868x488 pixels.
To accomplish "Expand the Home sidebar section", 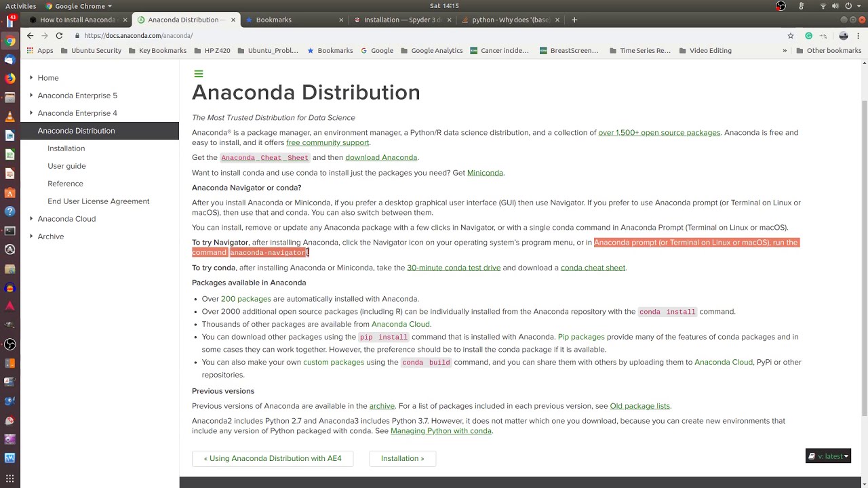I will pyautogui.click(x=31, y=78).
